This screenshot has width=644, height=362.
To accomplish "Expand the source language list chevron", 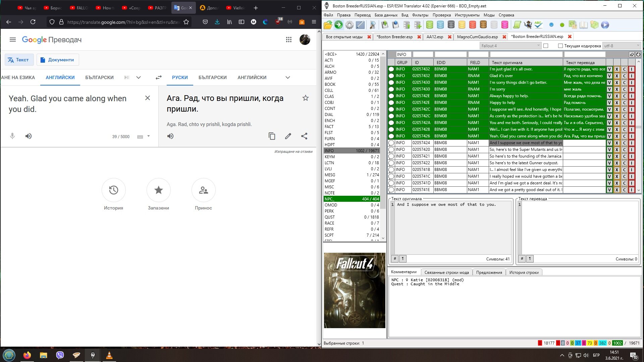I will pyautogui.click(x=139, y=77).
